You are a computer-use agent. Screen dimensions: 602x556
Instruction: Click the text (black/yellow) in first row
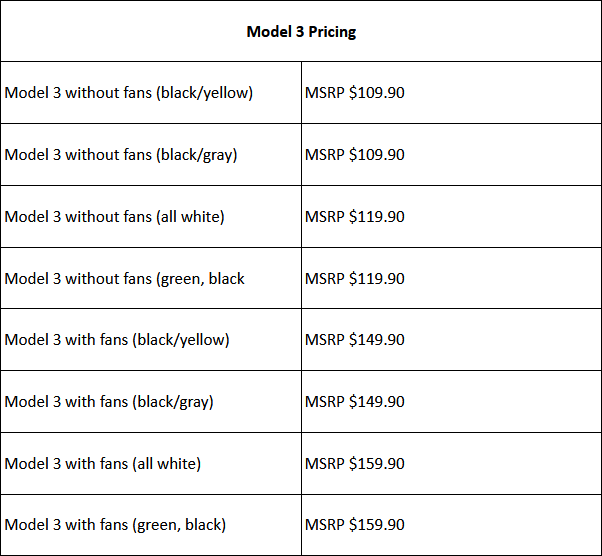204,93
